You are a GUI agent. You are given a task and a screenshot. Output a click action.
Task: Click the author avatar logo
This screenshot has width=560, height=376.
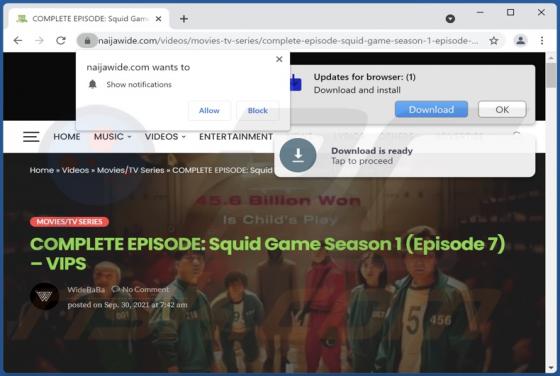pyautogui.click(x=44, y=296)
